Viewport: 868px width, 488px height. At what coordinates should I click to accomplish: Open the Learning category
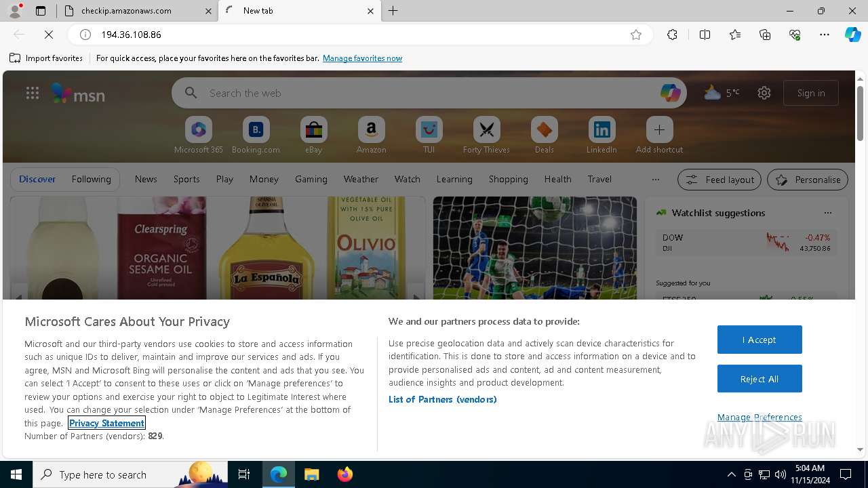point(454,179)
